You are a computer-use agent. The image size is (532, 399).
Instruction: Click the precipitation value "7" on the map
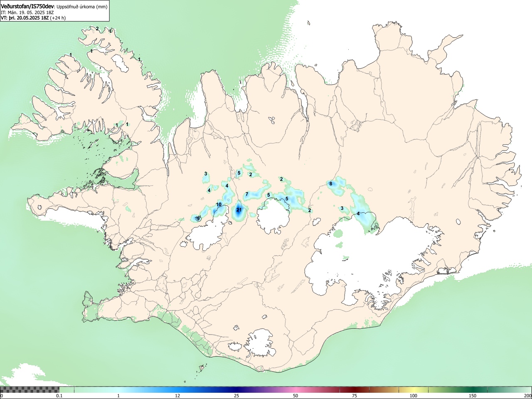point(246,194)
